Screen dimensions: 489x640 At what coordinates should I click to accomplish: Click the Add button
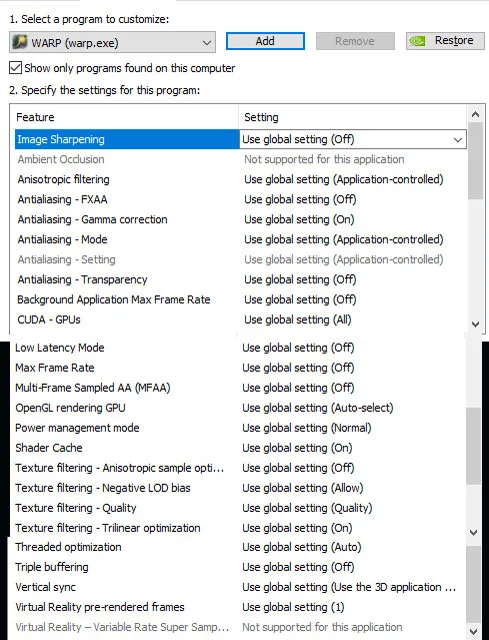(265, 41)
